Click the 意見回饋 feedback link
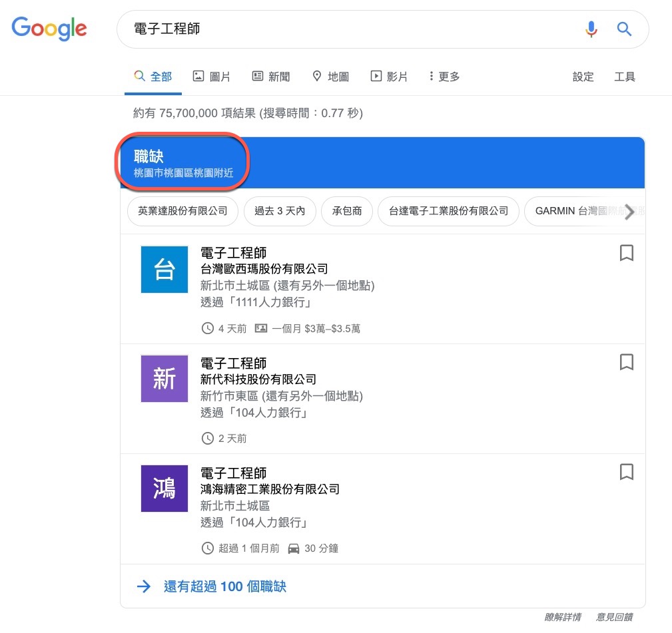 615,617
